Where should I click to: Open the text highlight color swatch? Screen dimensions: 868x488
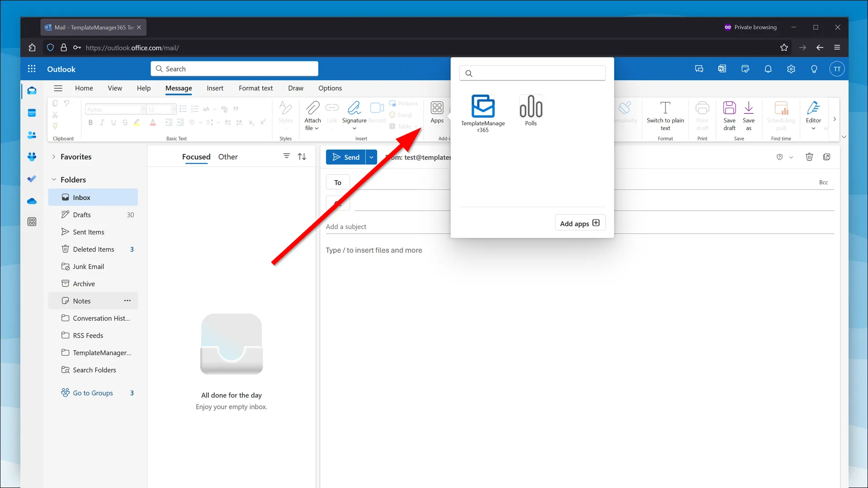tap(137, 122)
